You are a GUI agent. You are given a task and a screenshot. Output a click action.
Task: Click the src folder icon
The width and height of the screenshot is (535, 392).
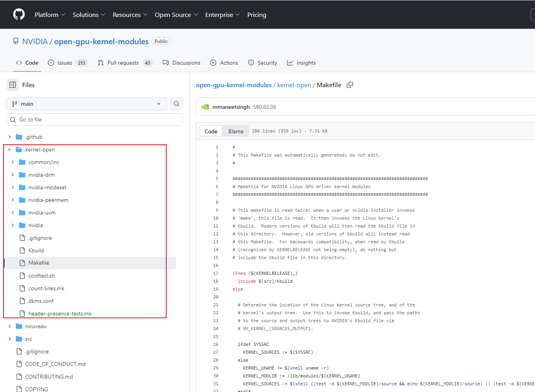click(19, 339)
